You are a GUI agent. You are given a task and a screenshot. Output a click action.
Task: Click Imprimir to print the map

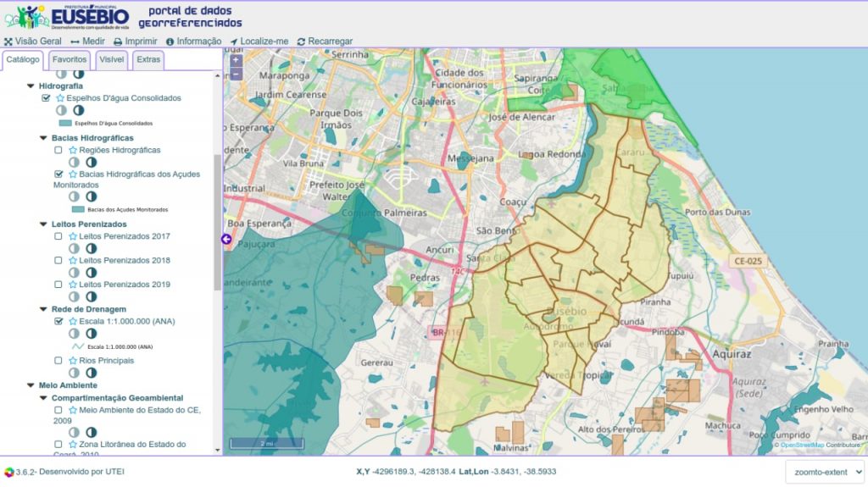[x=135, y=42]
